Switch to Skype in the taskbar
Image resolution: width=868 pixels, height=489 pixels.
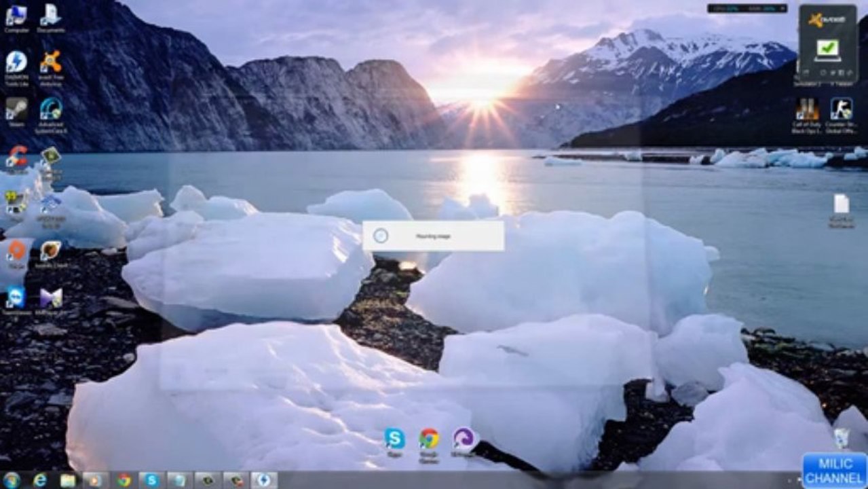click(x=151, y=480)
